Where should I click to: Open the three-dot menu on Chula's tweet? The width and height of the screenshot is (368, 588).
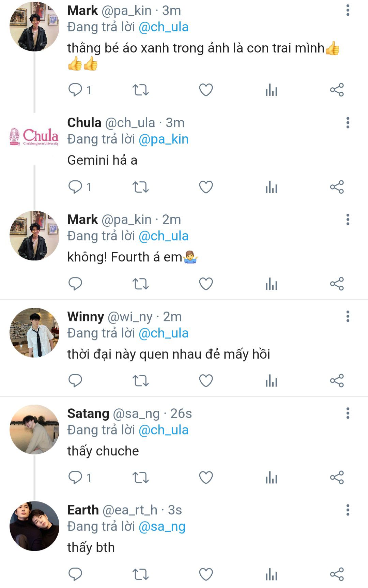point(348,123)
